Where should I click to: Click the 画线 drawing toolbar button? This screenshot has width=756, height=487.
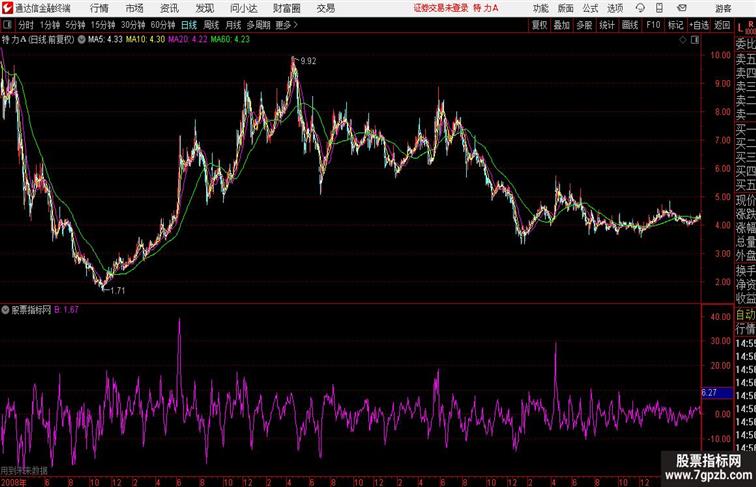click(630, 25)
